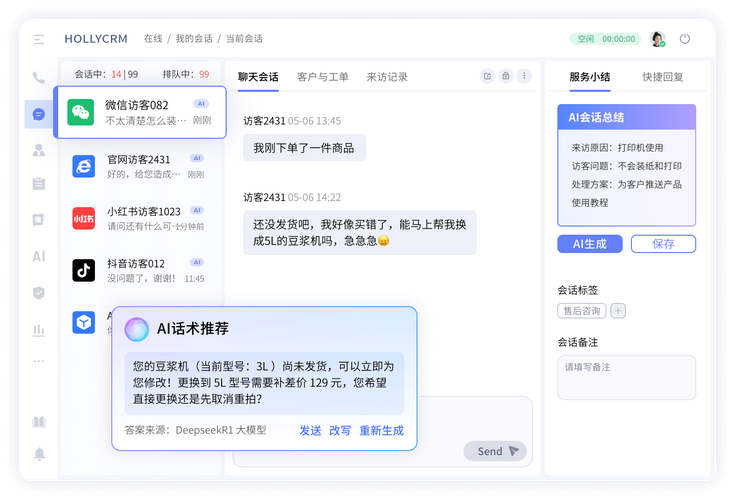735x500 pixels.
Task: Select the chat bubble sidebar icon
Action: click(x=39, y=114)
